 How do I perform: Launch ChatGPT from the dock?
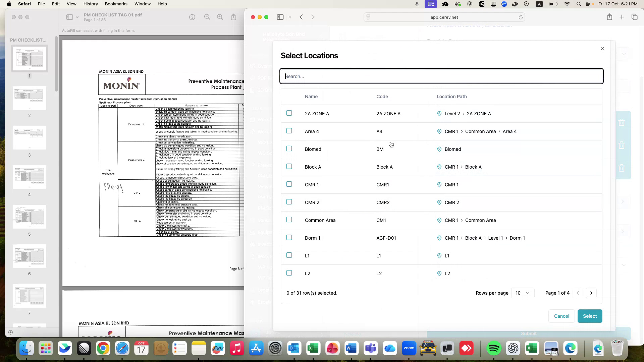tap(513, 348)
